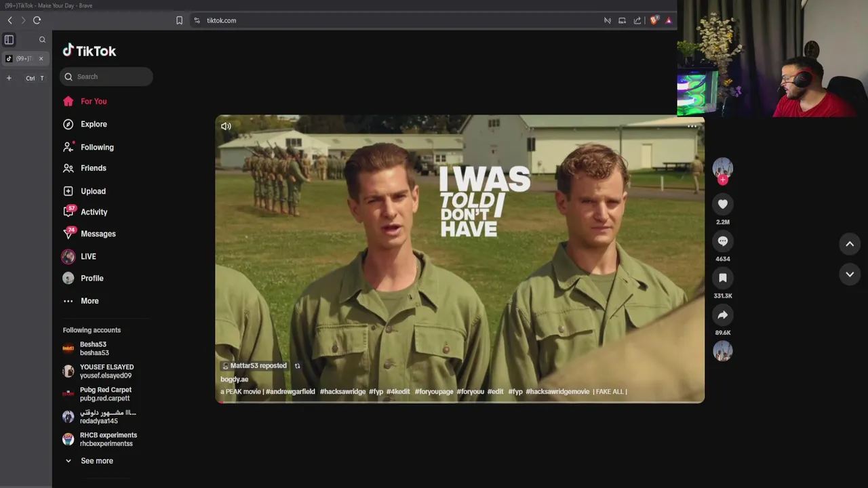The height and width of the screenshot is (488, 868).
Task: Open RHCB experiments account
Action: [100, 439]
